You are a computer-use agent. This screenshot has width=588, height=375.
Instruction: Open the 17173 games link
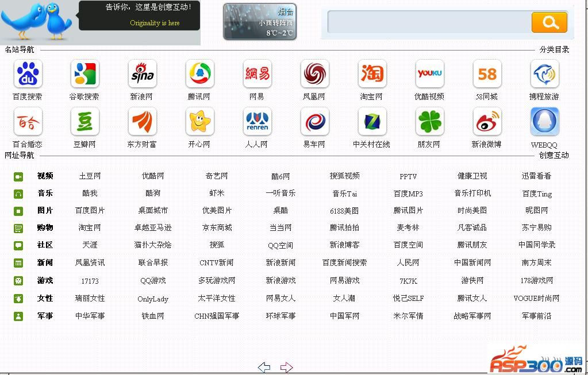90,281
